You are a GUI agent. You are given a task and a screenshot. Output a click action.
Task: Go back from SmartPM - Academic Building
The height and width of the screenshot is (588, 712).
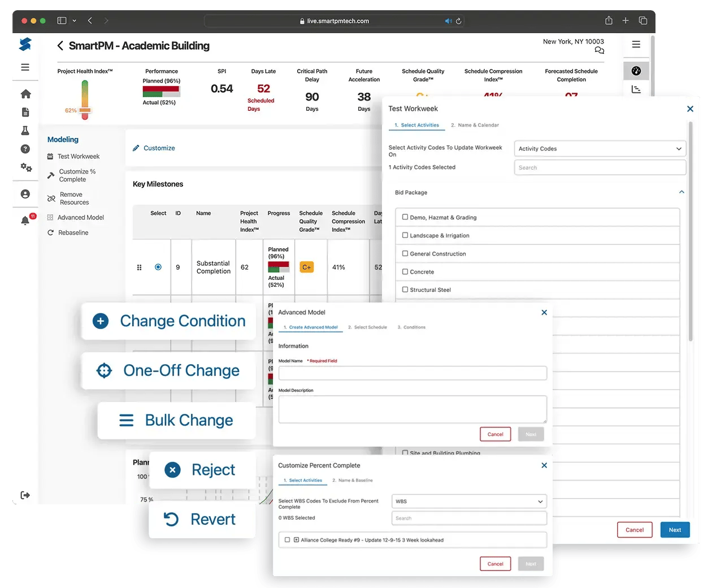click(x=60, y=46)
